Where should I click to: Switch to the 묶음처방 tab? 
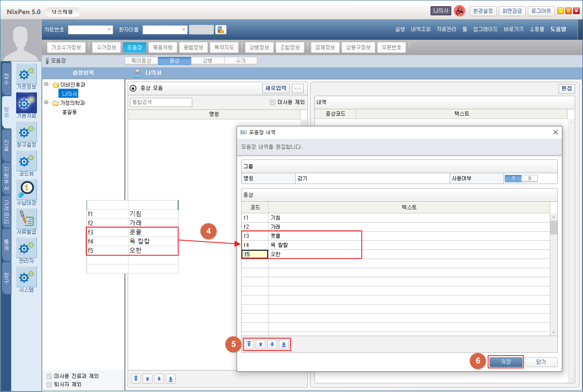click(163, 48)
